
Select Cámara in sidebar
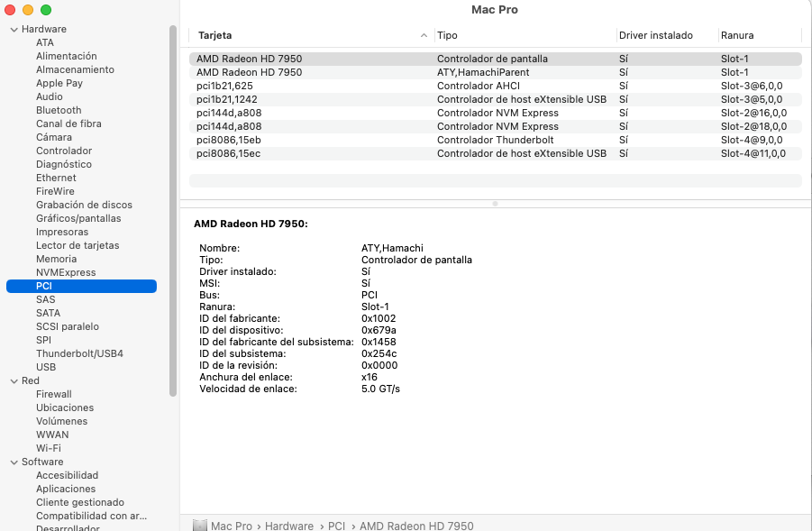click(54, 137)
